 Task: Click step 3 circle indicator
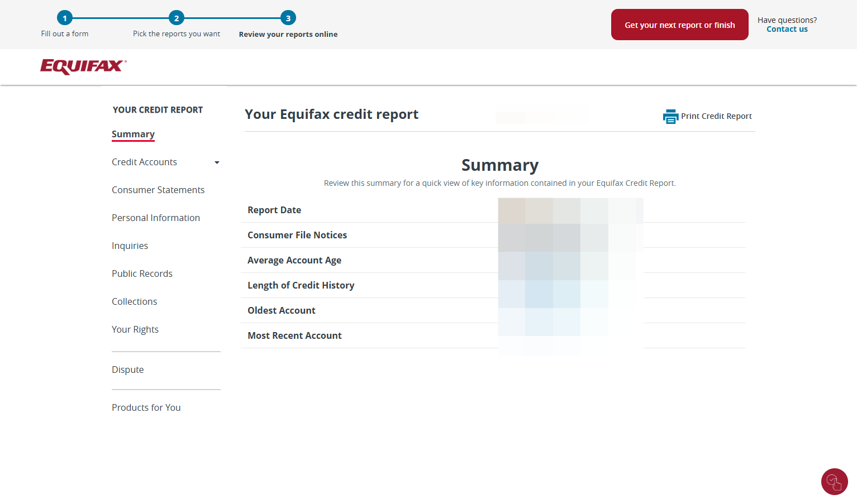(x=288, y=18)
